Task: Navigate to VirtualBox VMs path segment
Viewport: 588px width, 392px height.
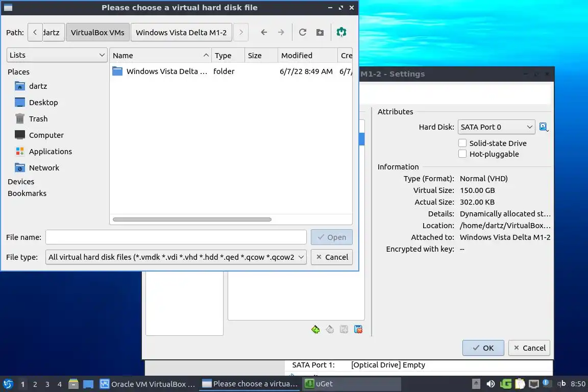Action: coord(97,32)
